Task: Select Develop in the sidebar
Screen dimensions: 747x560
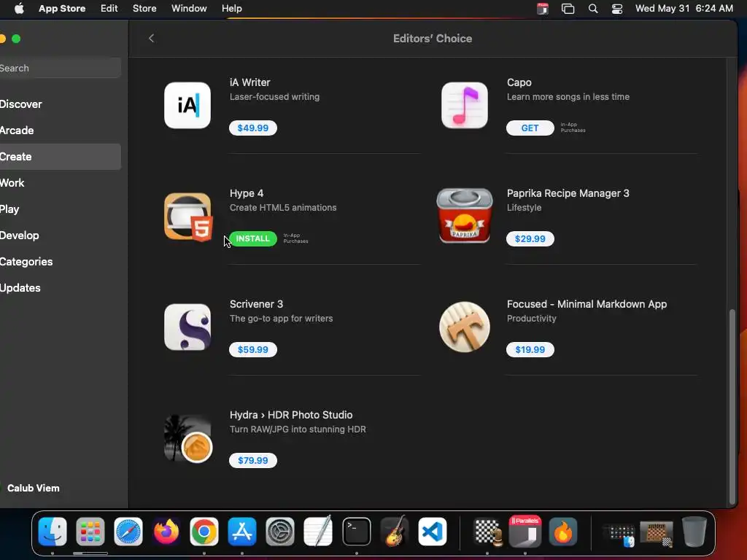Action: pyautogui.click(x=60, y=236)
